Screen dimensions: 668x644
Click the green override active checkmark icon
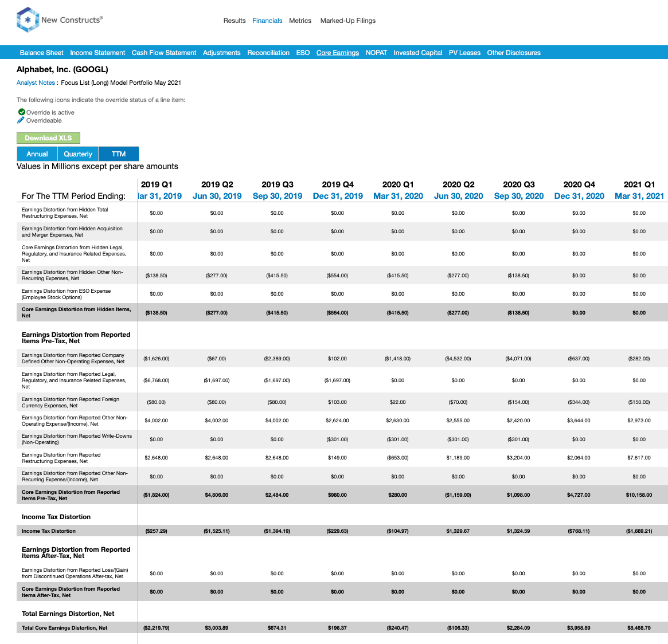pos(21,112)
